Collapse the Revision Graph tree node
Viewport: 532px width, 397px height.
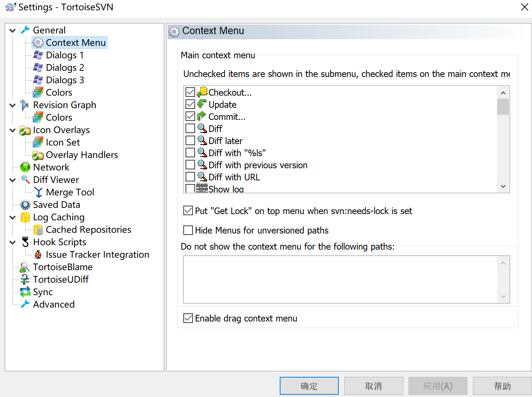(12, 105)
